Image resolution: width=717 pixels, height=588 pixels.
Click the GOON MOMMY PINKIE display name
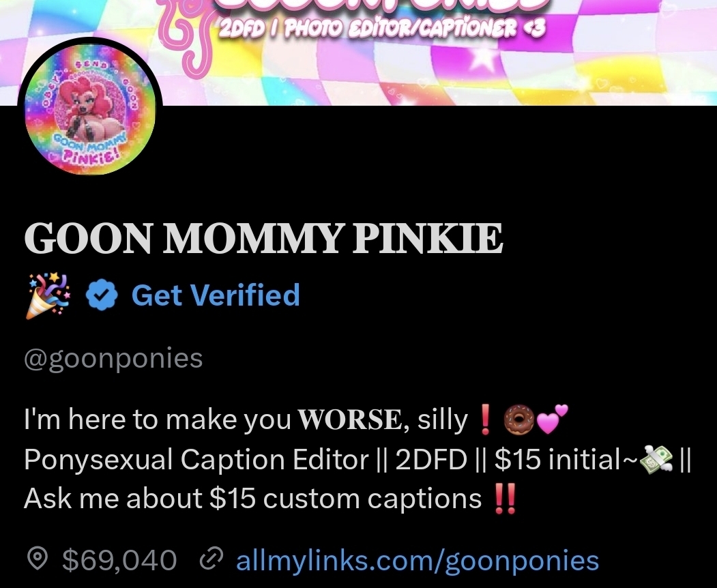[x=263, y=239]
